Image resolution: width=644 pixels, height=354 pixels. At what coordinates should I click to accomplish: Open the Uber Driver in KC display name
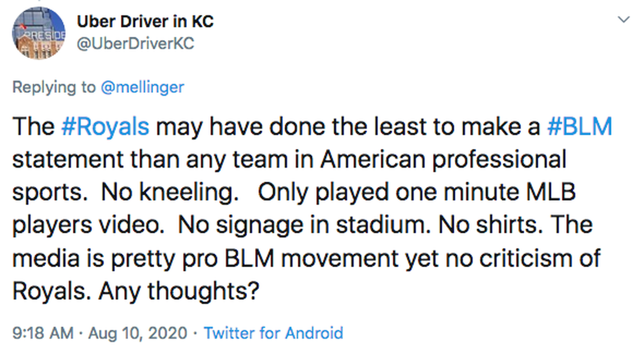(x=145, y=22)
